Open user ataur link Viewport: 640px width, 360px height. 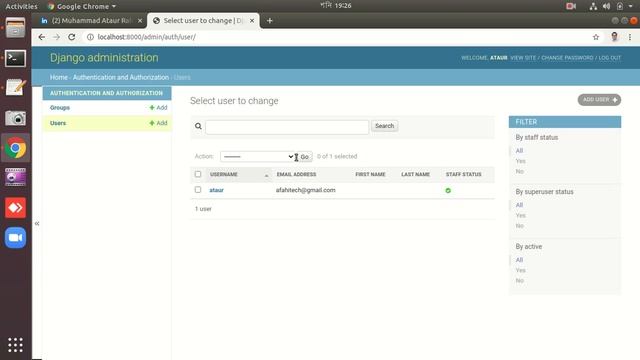(x=216, y=190)
